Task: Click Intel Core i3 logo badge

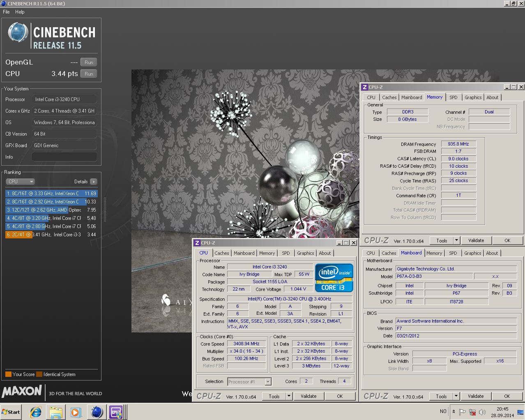Action: point(334,278)
